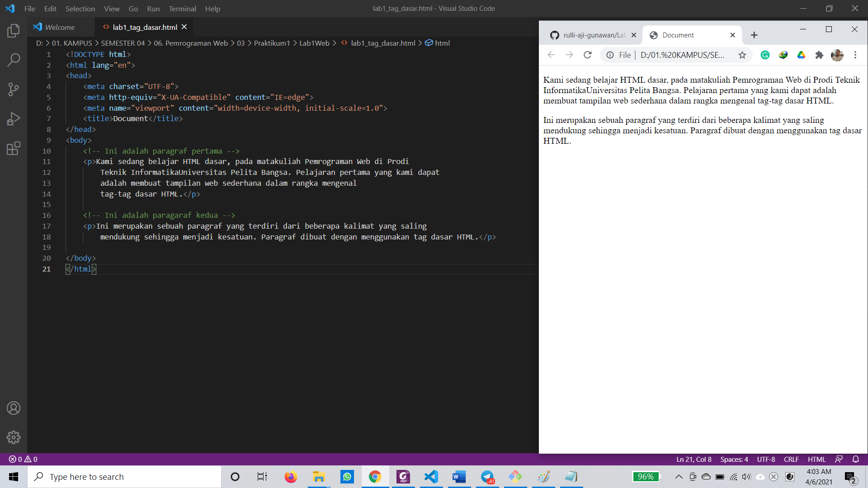
Task: Toggle the bookmark star for the Document page
Action: (742, 55)
